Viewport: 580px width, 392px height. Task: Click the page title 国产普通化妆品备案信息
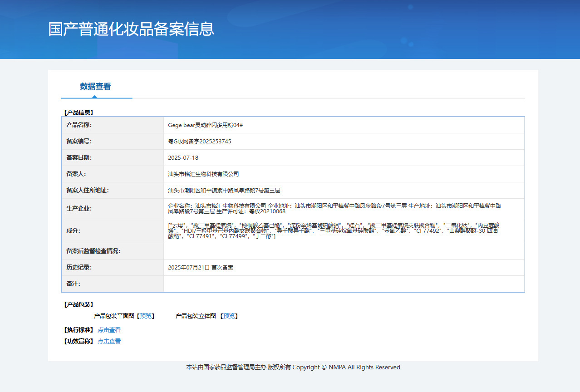[x=131, y=29]
